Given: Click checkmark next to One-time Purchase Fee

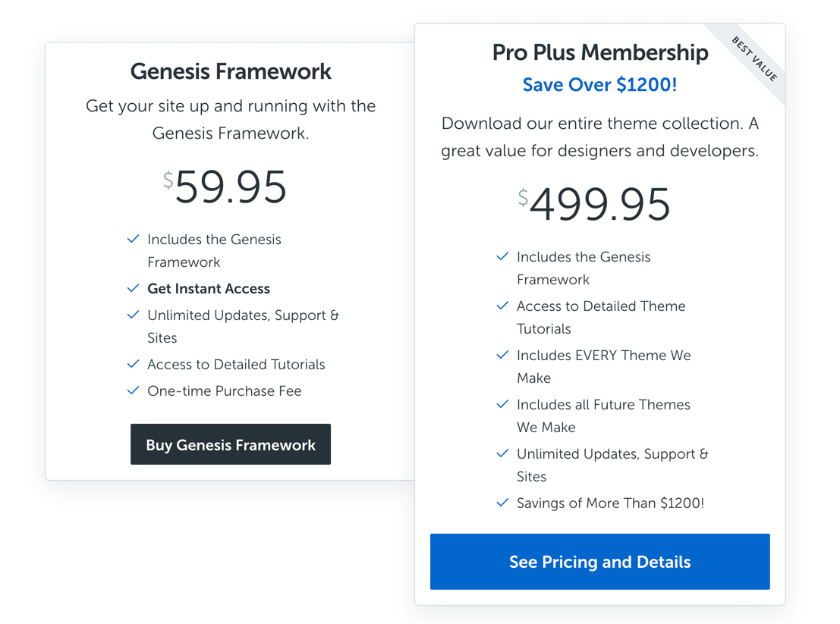Looking at the screenshot, I should (x=133, y=390).
